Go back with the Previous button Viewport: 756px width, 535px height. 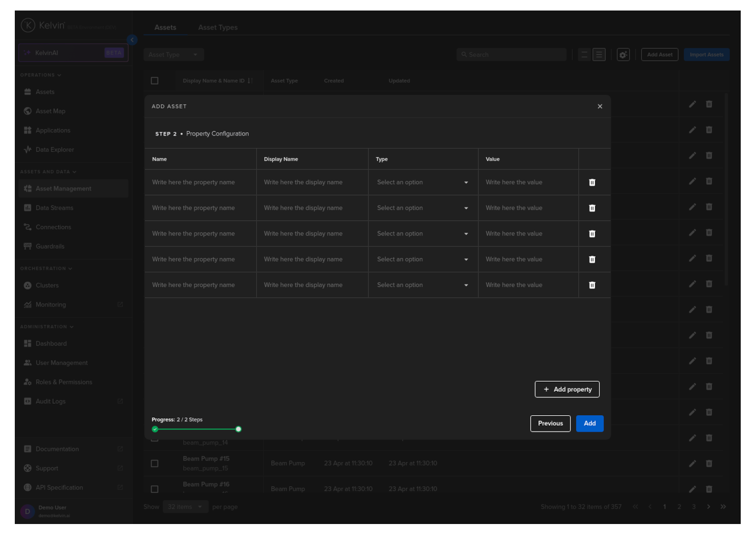pos(550,423)
